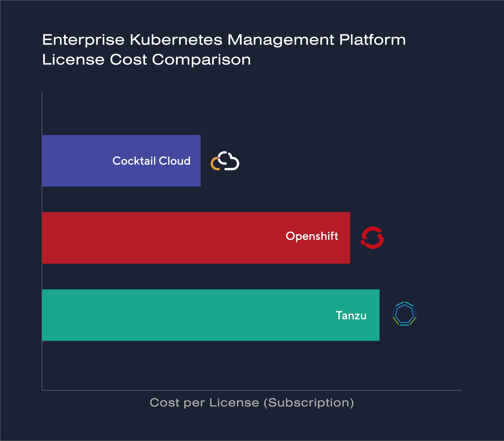Click the red Openshift logo icon

(372, 238)
